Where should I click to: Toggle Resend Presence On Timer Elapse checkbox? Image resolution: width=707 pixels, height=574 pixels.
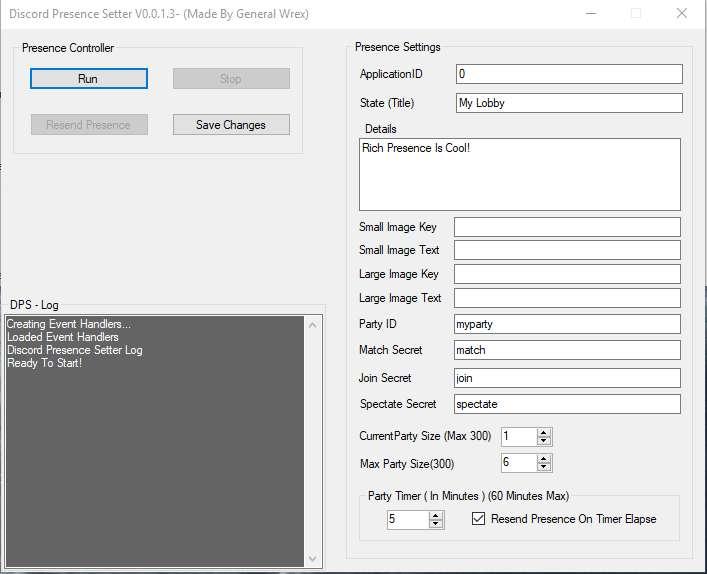click(x=478, y=519)
